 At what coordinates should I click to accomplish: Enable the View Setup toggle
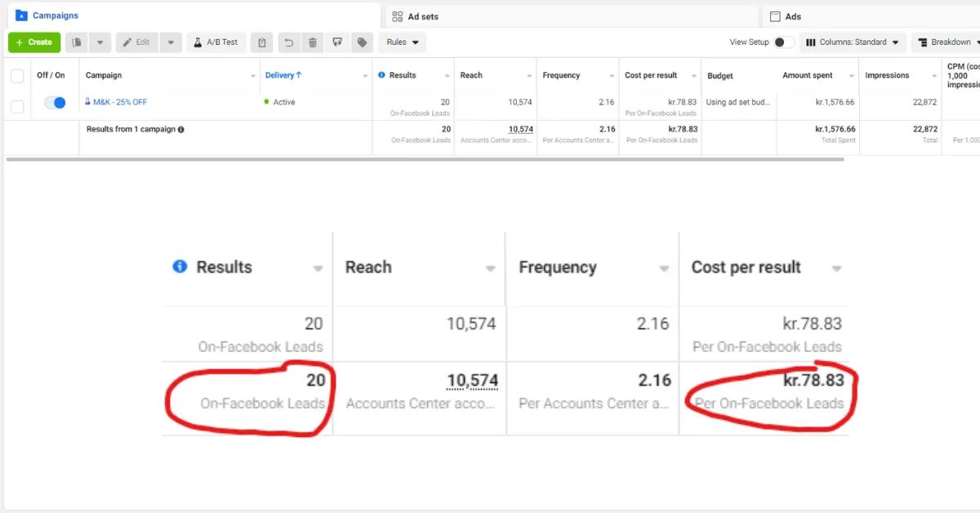783,42
